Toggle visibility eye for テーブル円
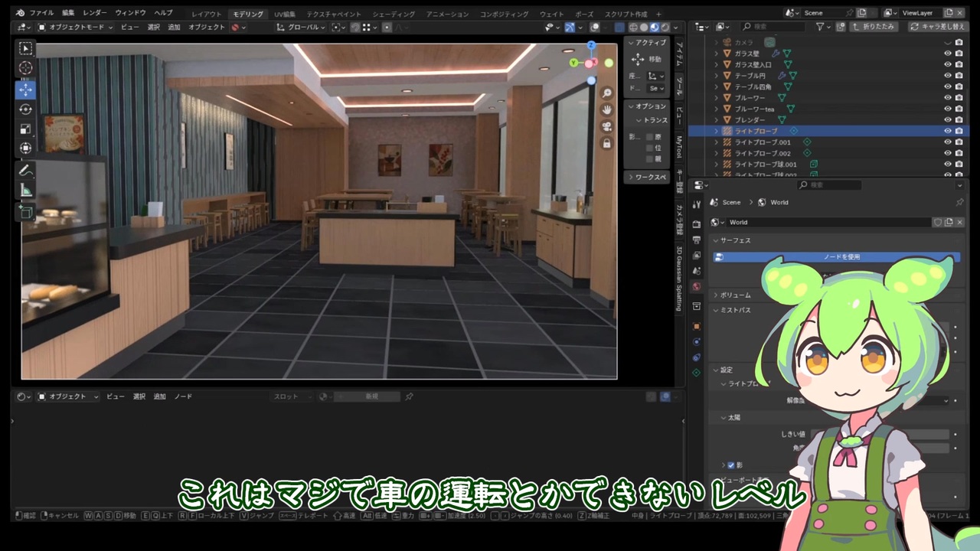This screenshot has width=980, height=551. pos(948,76)
